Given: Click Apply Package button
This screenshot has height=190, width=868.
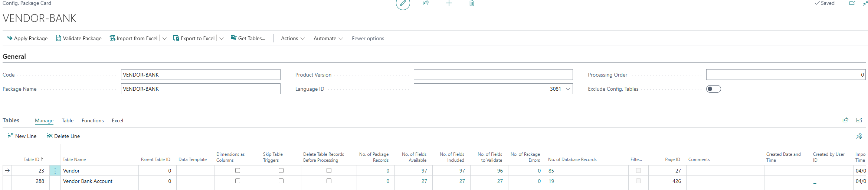Looking at the screenshot, I should [x=27, y=38].
